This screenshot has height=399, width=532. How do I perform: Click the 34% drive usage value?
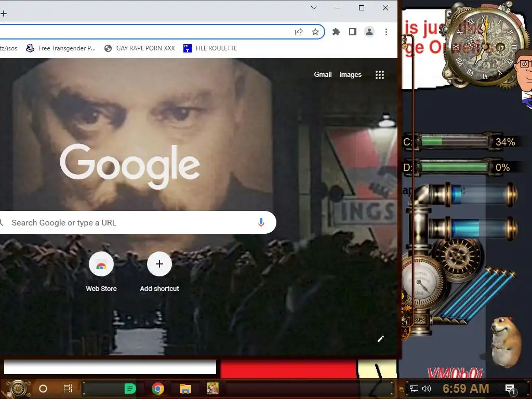[505, 142]
